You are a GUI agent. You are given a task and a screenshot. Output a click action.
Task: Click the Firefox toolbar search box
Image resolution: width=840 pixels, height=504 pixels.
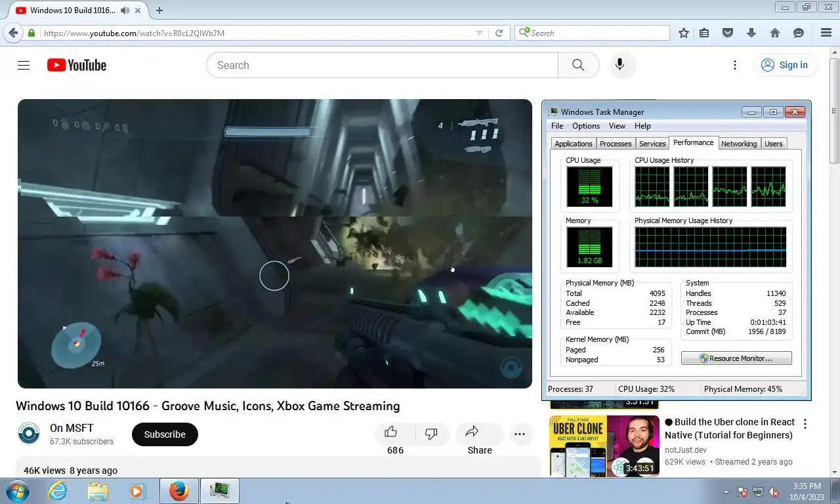592,33
